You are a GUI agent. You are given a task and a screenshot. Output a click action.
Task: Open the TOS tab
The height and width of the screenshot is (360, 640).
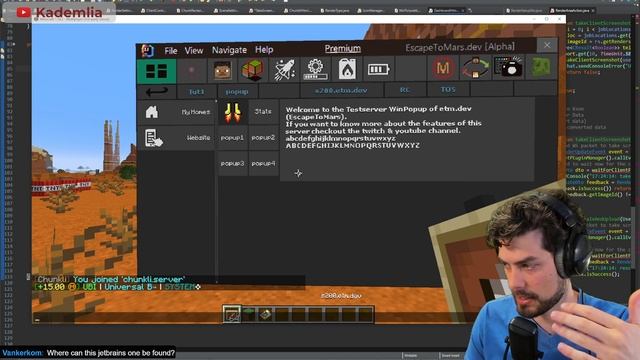[448, 89]
